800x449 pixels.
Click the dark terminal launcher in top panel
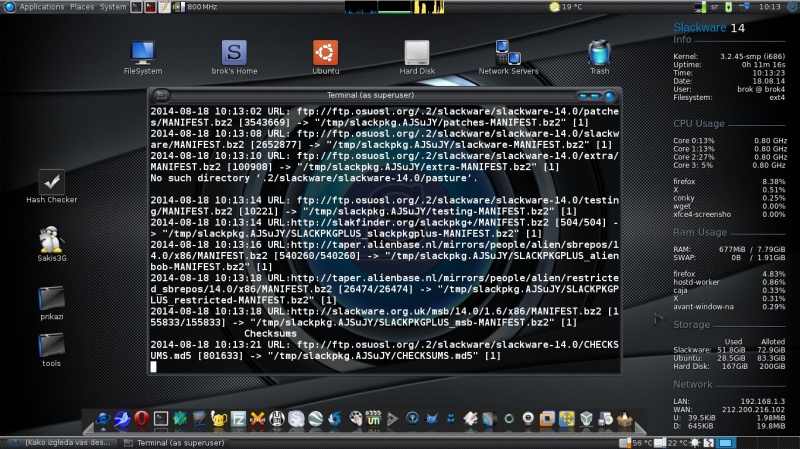(x=136, y=7)
